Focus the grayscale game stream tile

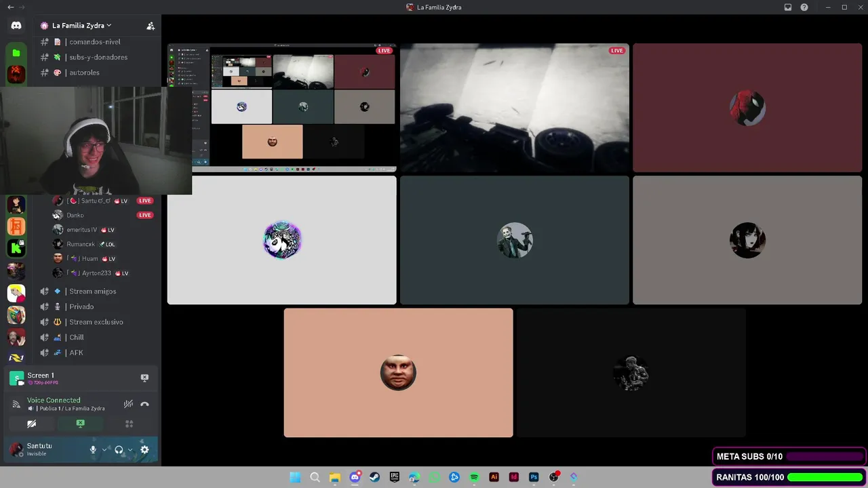pyautogui.click(x=515, y=108)
